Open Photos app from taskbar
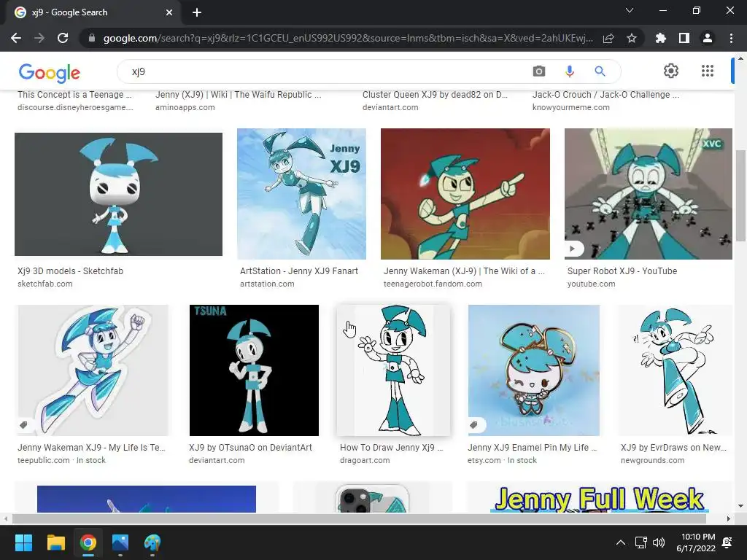This screenshot has height=560, width=747. pyautogui.click(x=120, y=542)
